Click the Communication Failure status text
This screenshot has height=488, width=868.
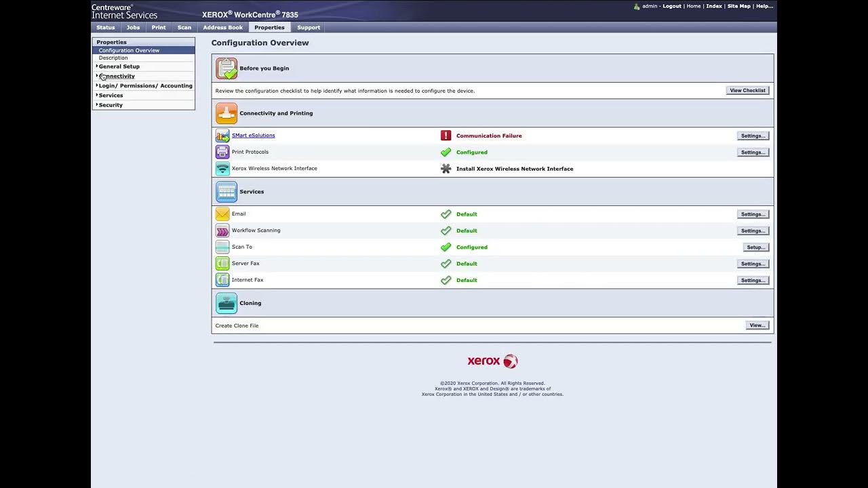click(489, 136)
